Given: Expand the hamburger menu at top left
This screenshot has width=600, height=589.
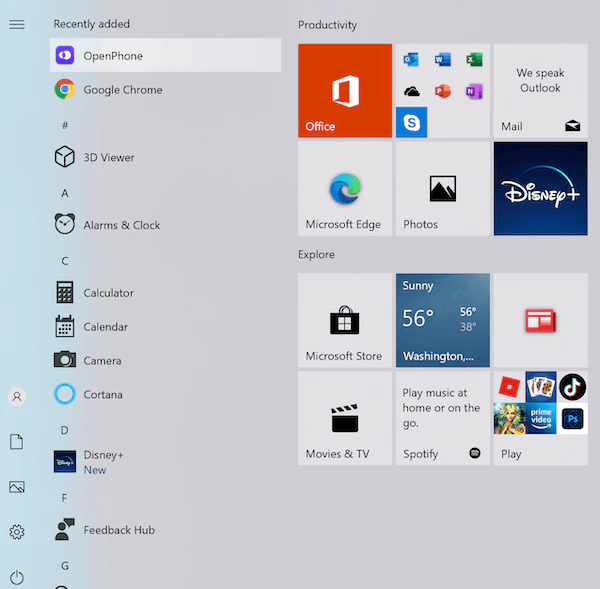Looking at the screenshot, I should click(17, 24).
